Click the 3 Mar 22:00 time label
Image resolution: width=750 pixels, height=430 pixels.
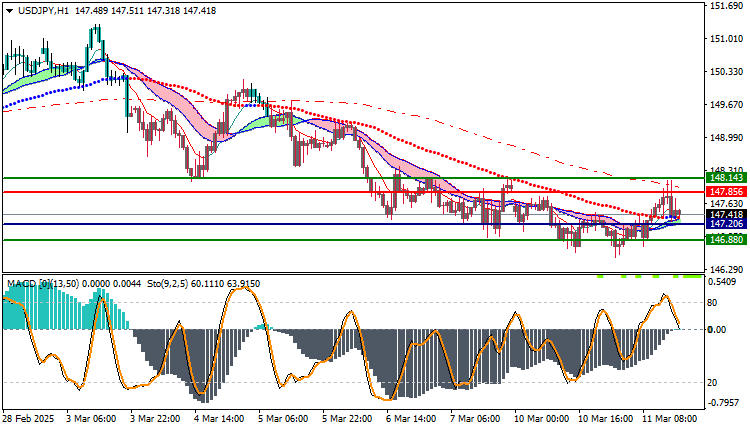pyautogui.click(x=155, y=419)
